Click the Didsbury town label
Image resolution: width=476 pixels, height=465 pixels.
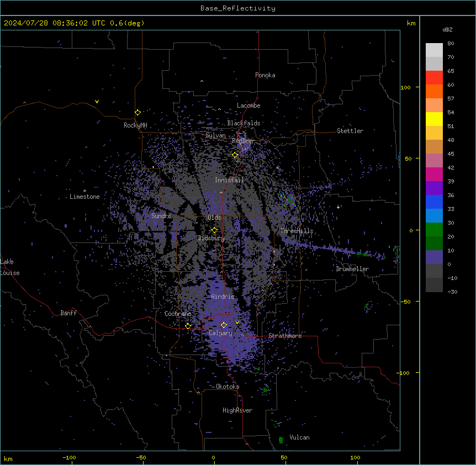pos(211,238)
